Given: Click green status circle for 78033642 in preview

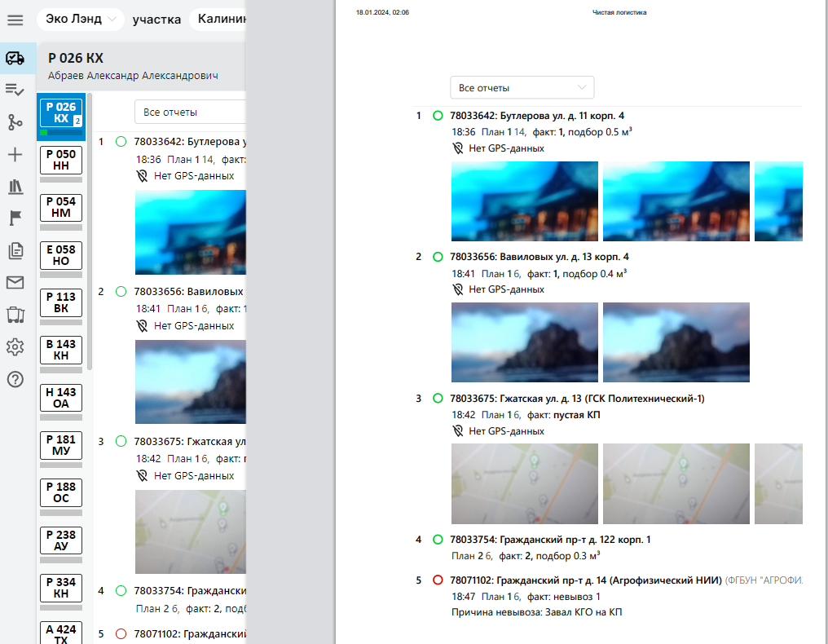Looking at the screenshot, I should 438,116.
